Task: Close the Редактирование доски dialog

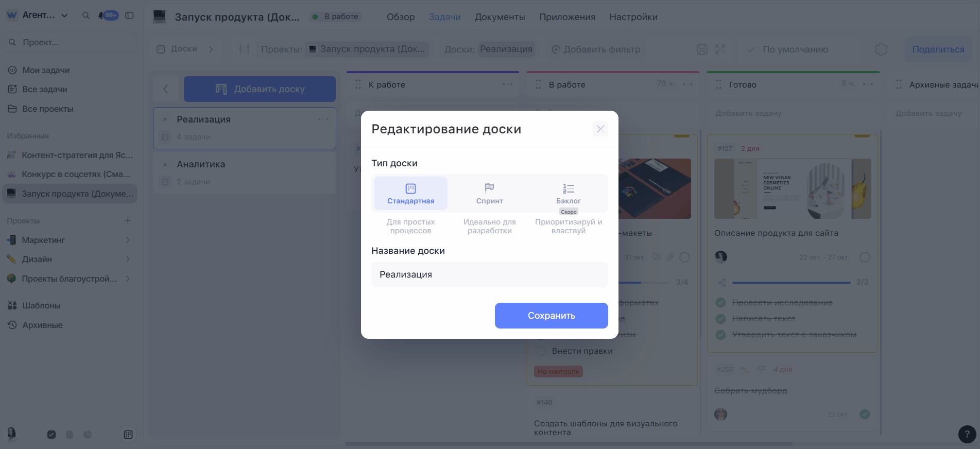Action: [x=600, y=129]
